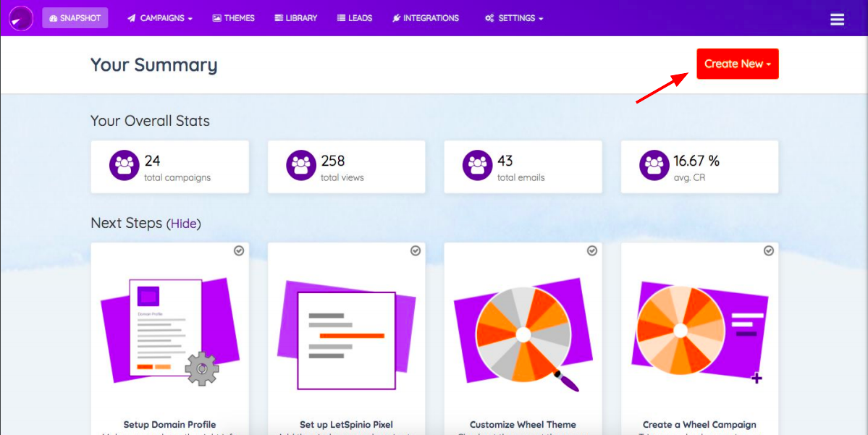Image resolution: width=868 pixels, height=435 pixels.
Task: Open Customize Wheel Theme illustration
Action: [523, 335]
